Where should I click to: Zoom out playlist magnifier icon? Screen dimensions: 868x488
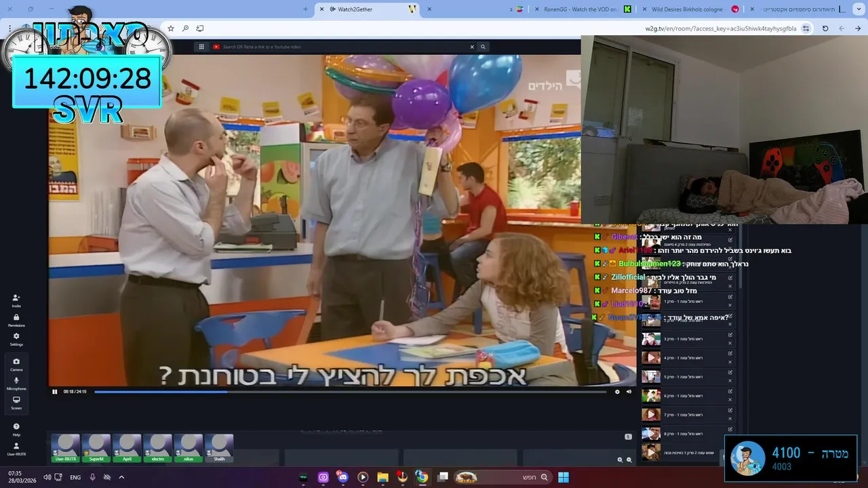(629, 460)
